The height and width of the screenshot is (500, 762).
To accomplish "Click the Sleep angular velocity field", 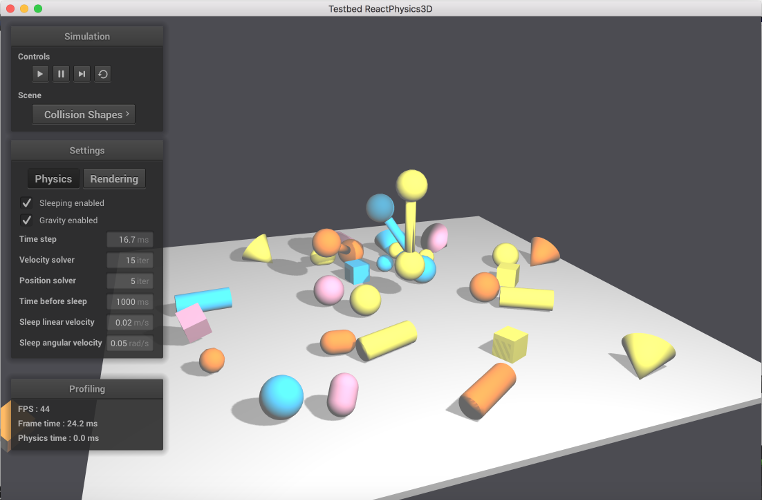I will [x=130, y=343].
